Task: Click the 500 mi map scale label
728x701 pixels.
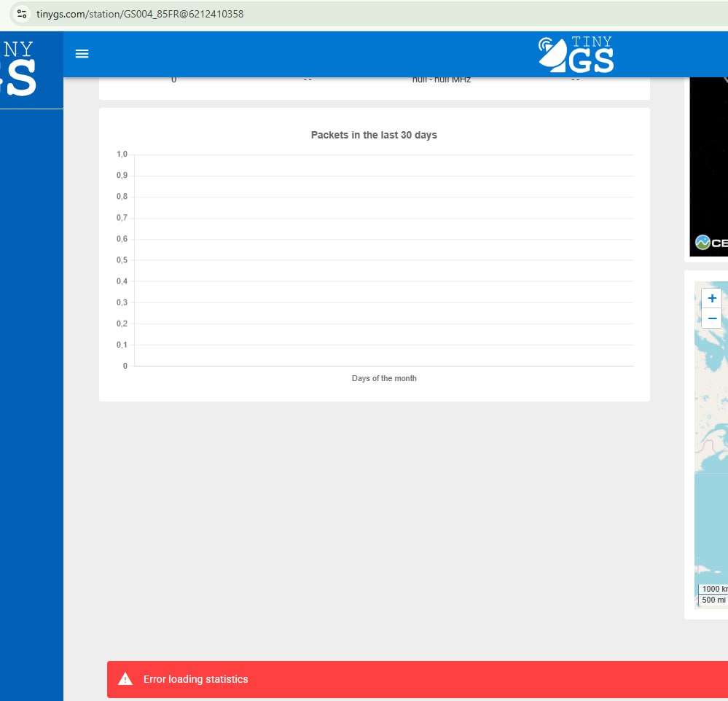Action: click(x=713, y=600)
